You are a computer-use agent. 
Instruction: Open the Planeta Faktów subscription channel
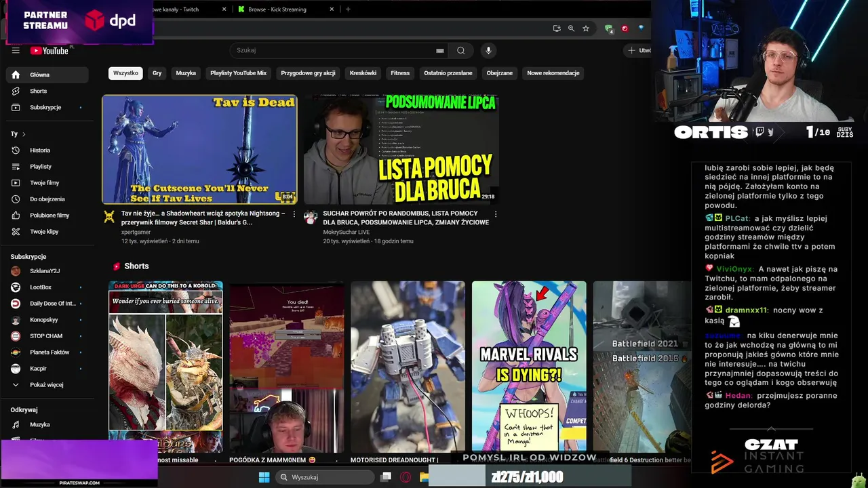47,352
